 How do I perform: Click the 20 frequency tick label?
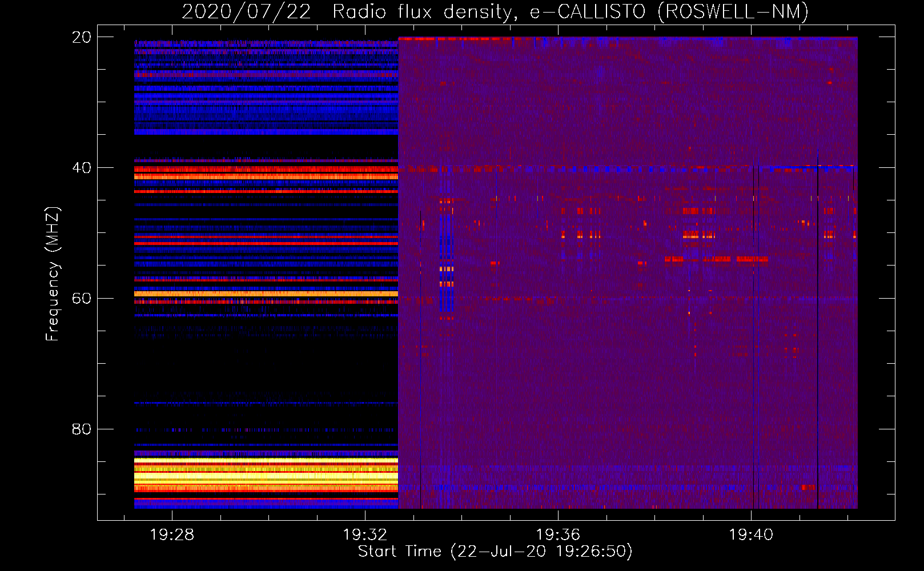pos(82,37)
